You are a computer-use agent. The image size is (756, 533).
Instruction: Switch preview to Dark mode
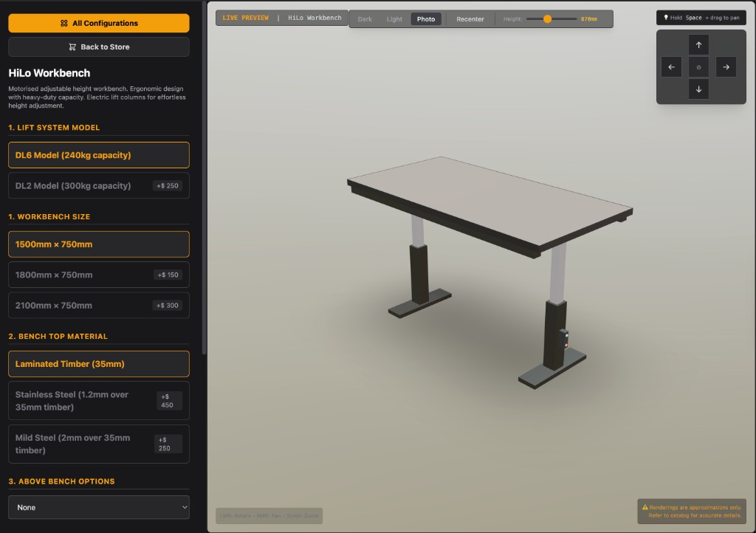pos(365,19)
